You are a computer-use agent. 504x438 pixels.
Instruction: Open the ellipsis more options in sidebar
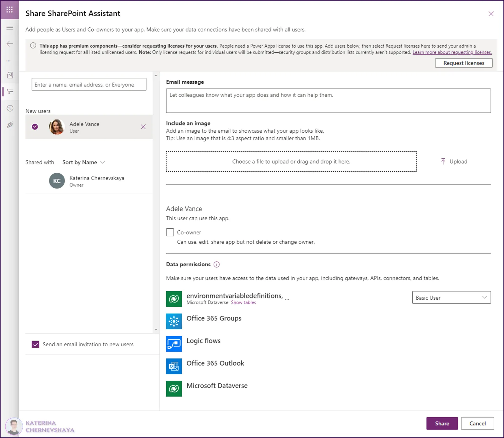click(9, 61)
